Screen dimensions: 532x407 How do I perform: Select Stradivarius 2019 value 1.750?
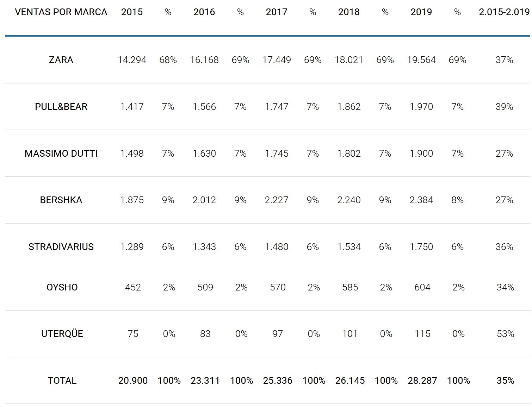[421, 247]
